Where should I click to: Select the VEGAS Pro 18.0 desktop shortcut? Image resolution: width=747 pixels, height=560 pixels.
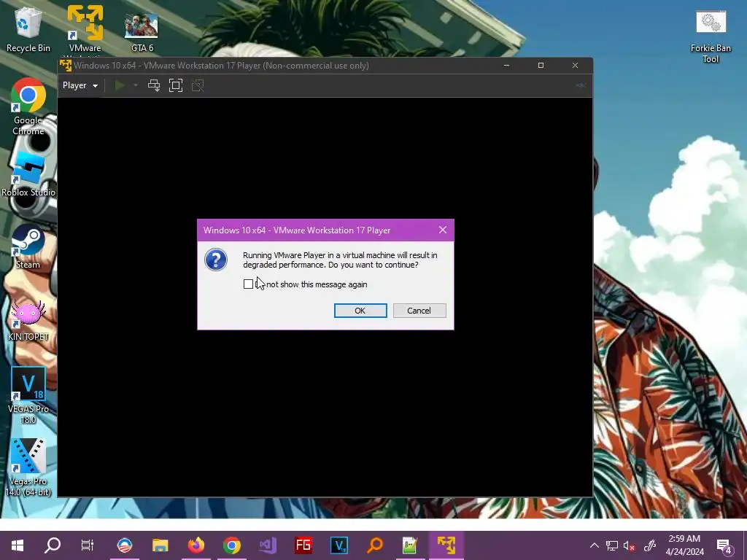[28, 395]
